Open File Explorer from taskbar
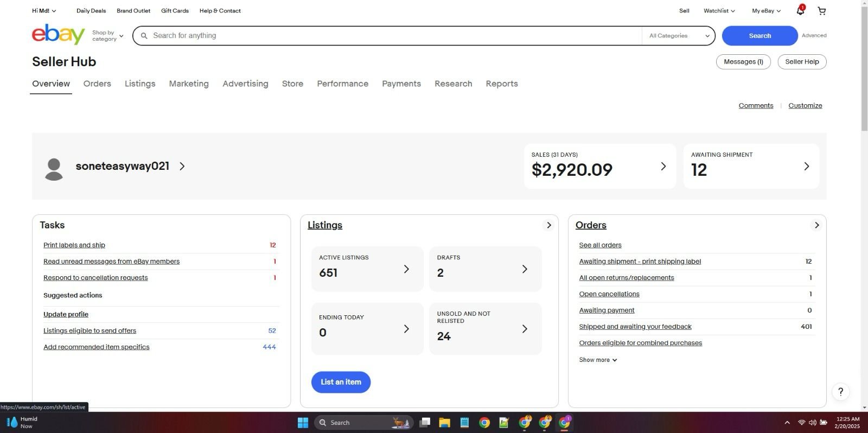Screen dimensions: 868x433 click(x=445, y=423)
